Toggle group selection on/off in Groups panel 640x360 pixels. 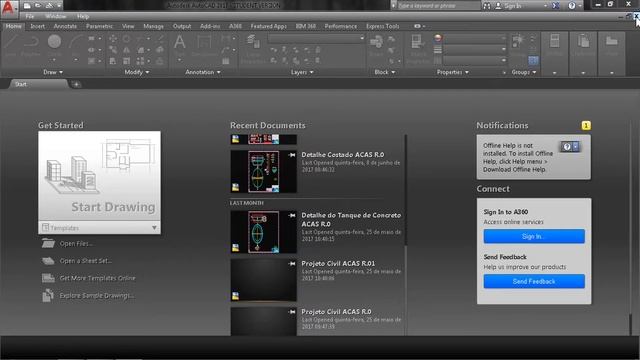(x=533, y=61)
